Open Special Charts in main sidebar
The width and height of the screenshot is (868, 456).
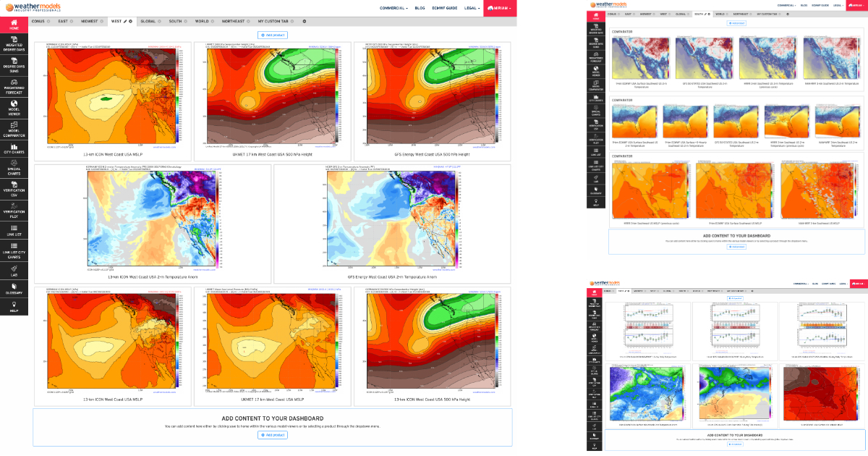[14, 169]
